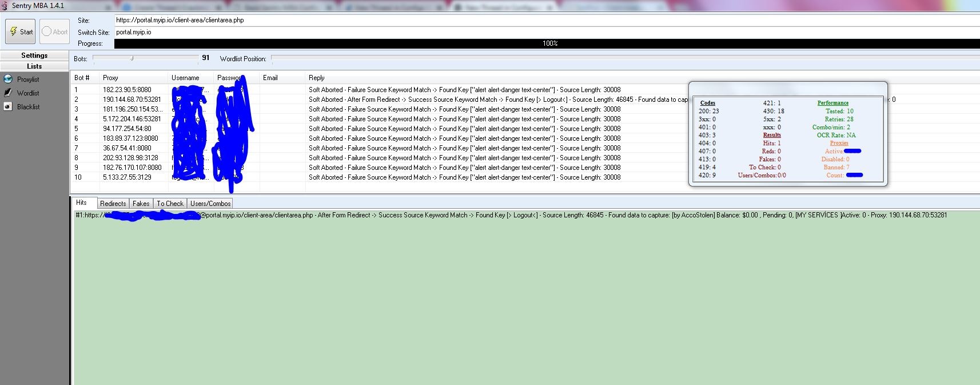Open the Proxylist section in the sidebar

[28, 80]
